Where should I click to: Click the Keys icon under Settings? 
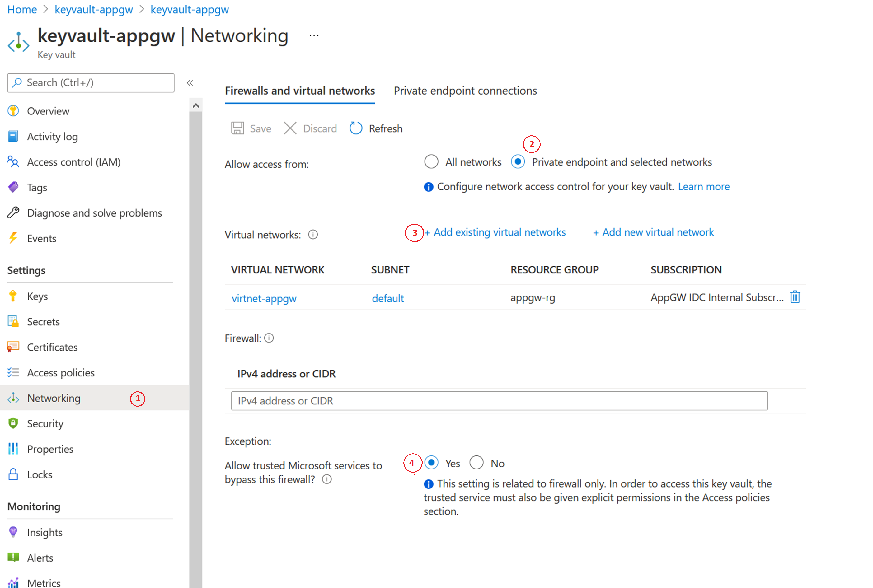(14, 296)
